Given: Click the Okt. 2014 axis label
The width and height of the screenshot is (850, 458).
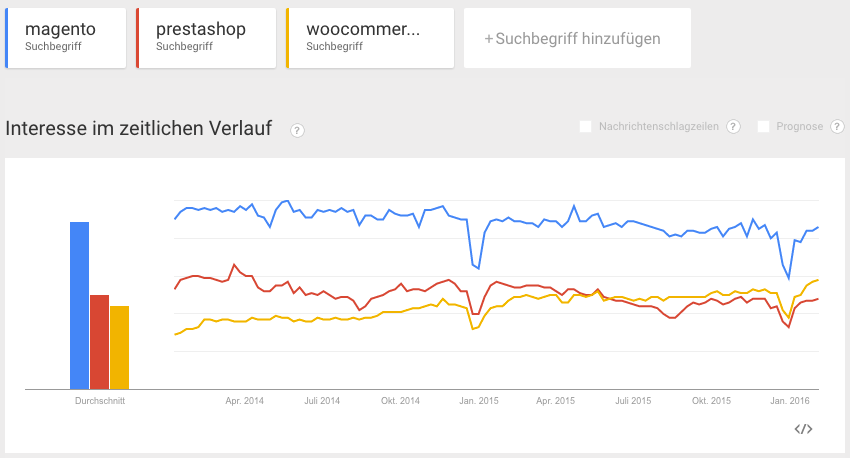Looking at the screenshot, I should click(x=400, y=401).
